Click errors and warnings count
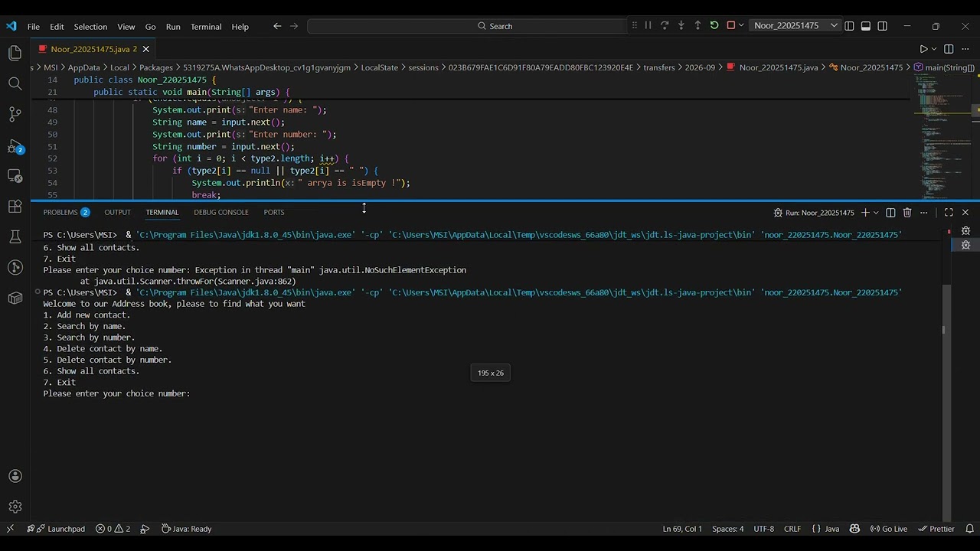This screenshot has width=980, height=551. pyautogui.click(x=113, y=529)
